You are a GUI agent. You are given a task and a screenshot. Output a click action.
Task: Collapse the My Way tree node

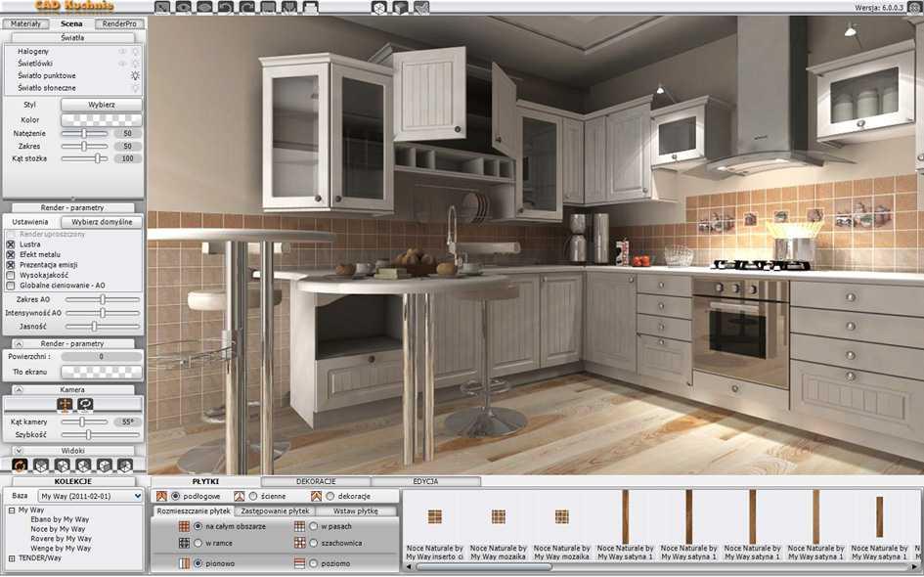pos(11,510)
